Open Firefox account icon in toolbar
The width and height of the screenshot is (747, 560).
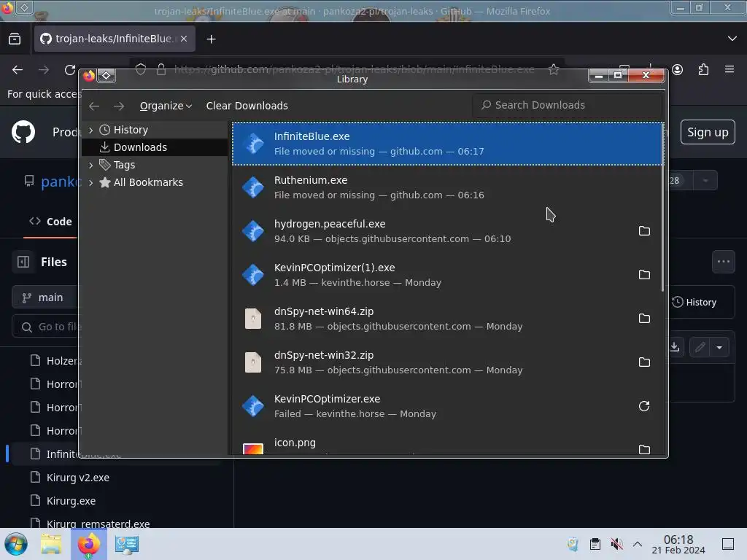pos(678,70)
